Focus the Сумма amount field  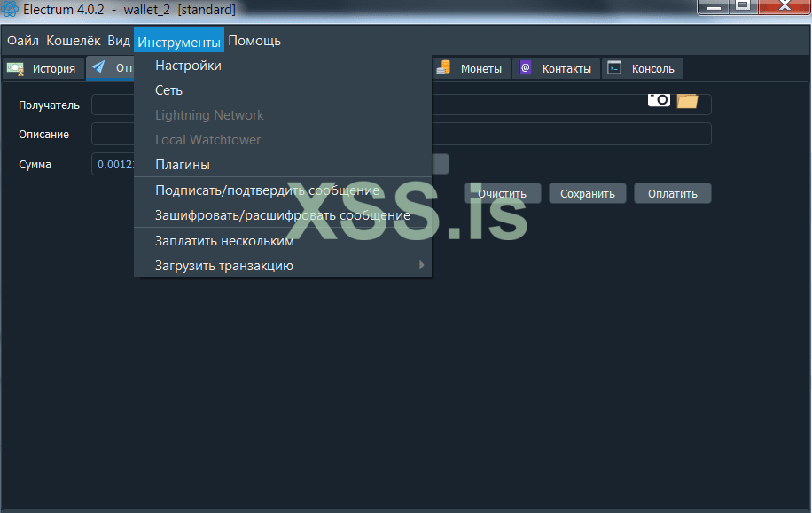pyautogui.click(x=113, y=165)
